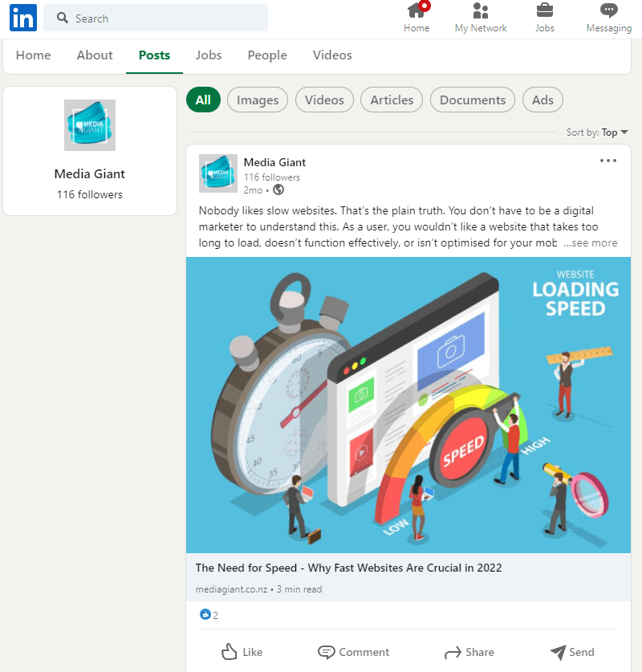This screenshot has width=642, height=672.
Task: Filter posts by Documents
Action: click(473, 100)
